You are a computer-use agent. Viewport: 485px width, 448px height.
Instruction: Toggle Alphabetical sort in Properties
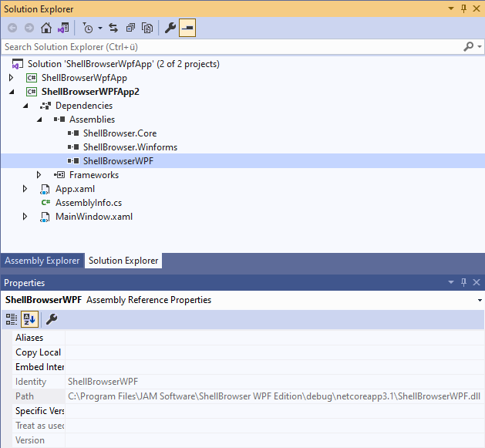pos(29,319)
